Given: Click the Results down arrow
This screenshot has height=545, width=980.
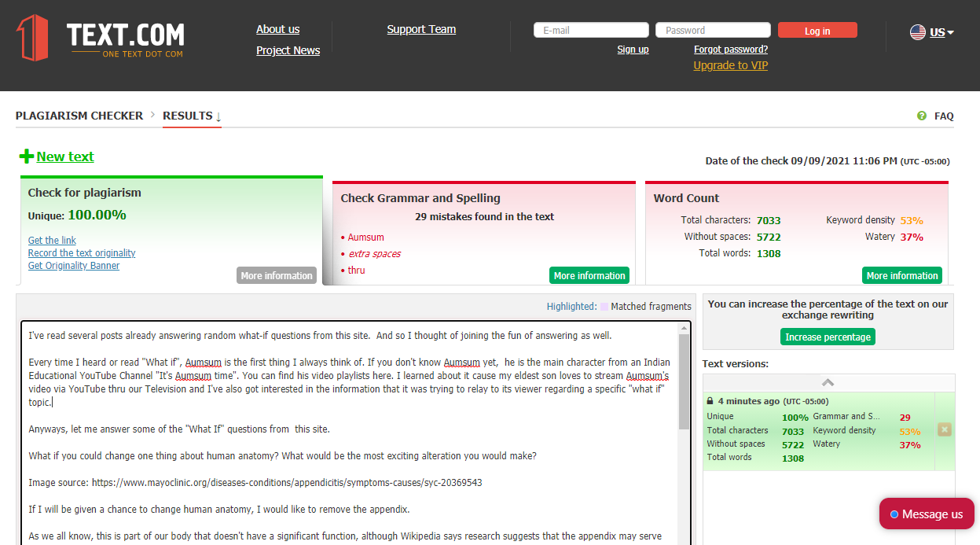Looking at the screenshot, I should pyautogui.click(x=218, y=116).
